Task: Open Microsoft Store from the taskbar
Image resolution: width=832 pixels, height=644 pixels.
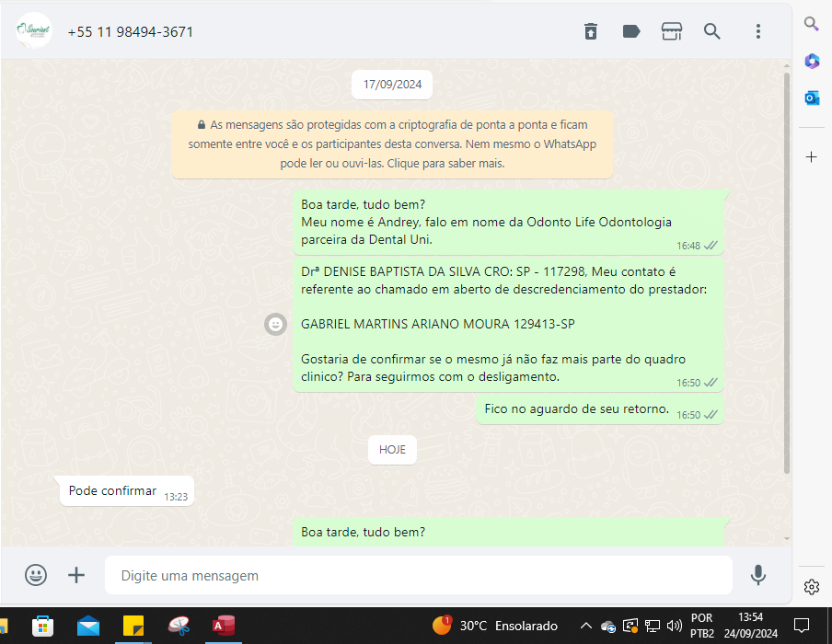Action: (x=42, y=626)
